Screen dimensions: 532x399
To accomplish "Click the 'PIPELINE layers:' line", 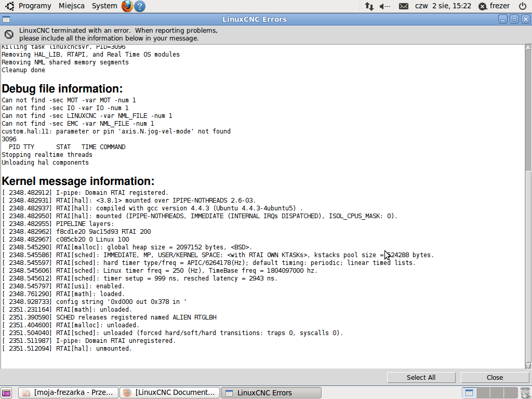I will click(58, 223).
